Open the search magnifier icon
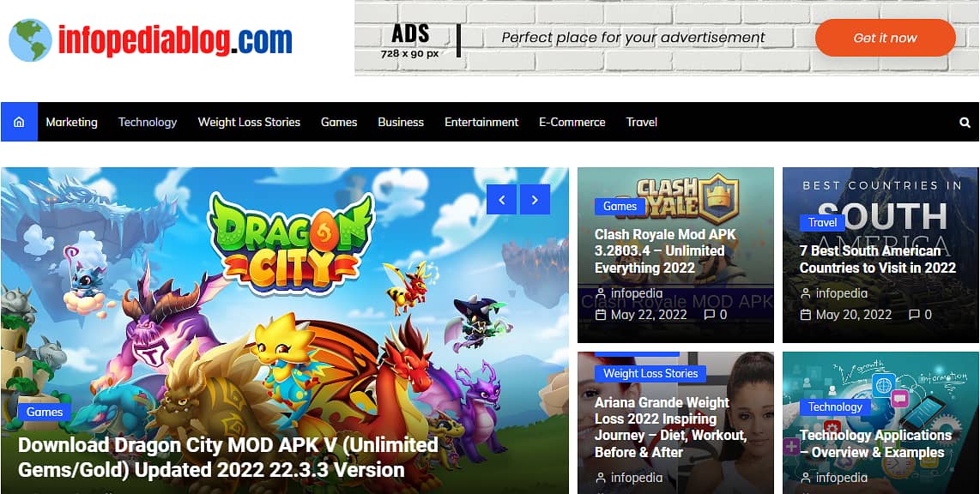This screenshot has width=980, height=494. [965, 123]
